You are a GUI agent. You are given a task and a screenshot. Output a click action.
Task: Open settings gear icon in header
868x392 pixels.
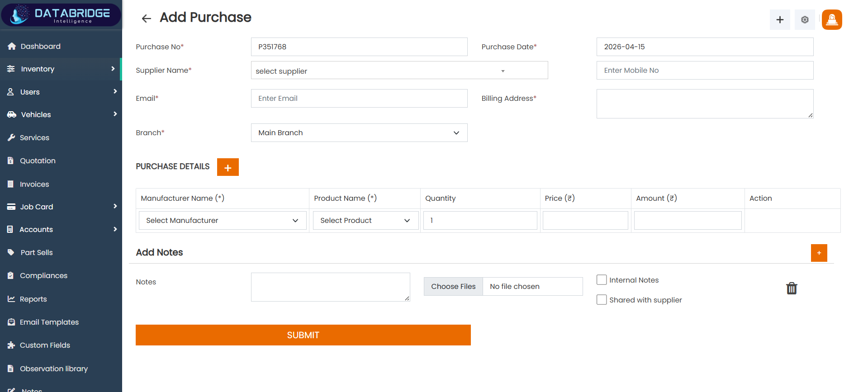805,19
